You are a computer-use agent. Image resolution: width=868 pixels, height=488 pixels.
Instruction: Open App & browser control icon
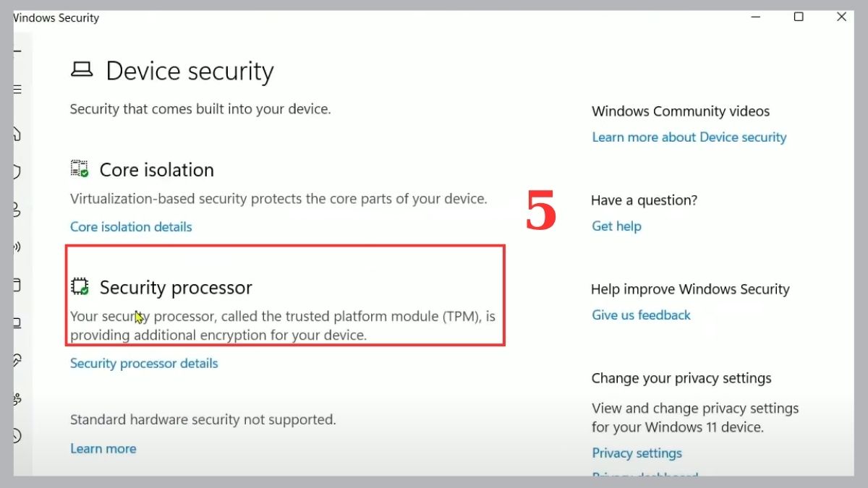[x=17, y=285]
